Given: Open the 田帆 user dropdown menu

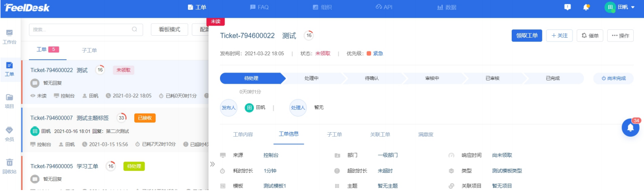Looking at the screenshot, I should coord(619,7).
